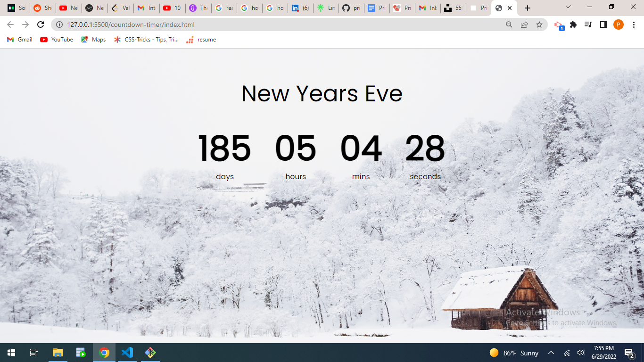
Task: Show hidden system tray icons
Action: pos(551,353)
